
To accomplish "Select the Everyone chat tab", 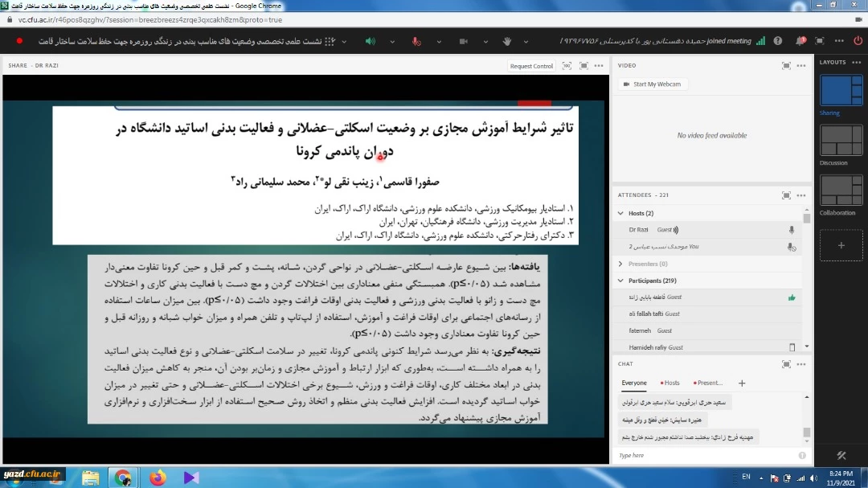I will pos(634,383).
